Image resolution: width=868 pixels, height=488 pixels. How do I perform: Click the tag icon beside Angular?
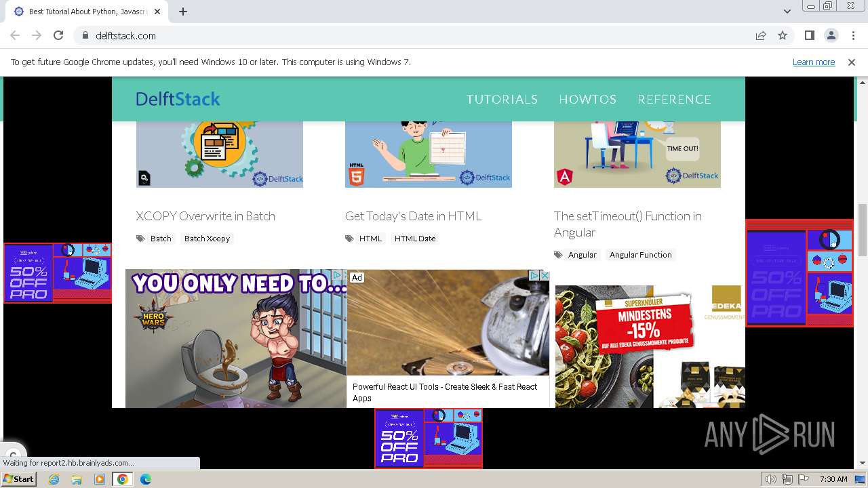[558, 255]
